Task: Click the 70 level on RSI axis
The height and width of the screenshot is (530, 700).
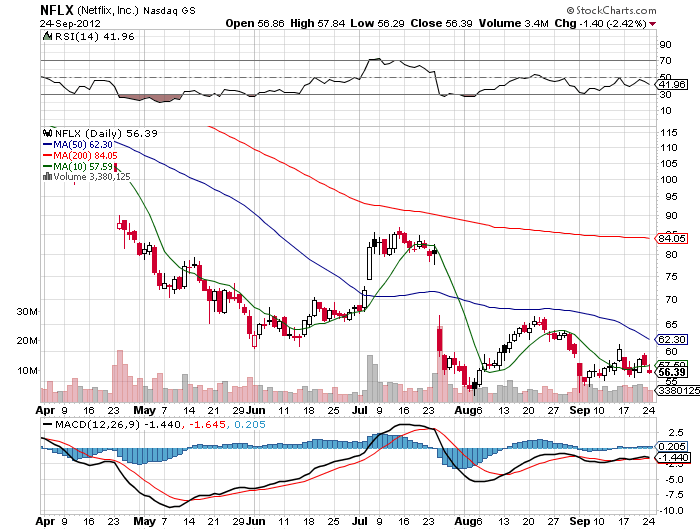Action: point(666,60)
